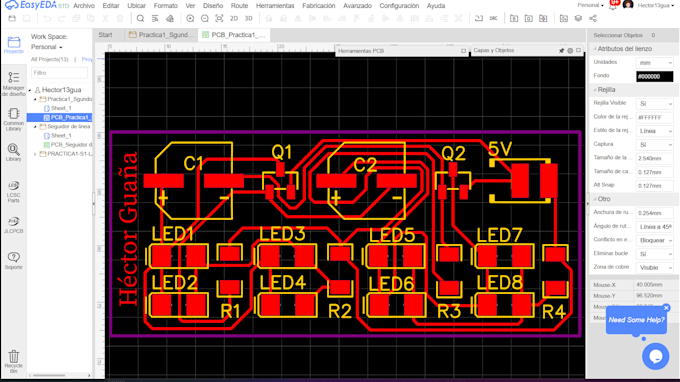This screenshot has height=382, width=680.
Task: Open the Zona de cobre dropdown
Action: point(654,268)
